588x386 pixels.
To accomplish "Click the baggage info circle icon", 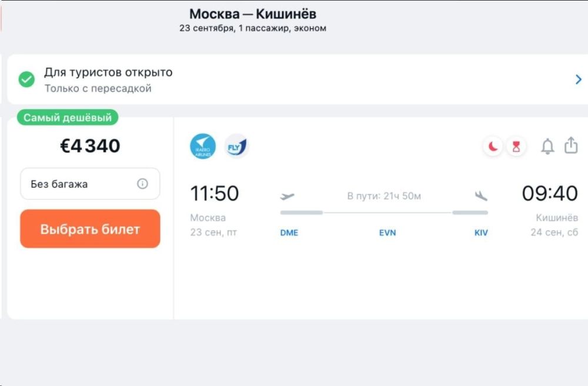I will pyautogui.click(x=142, y=184).
